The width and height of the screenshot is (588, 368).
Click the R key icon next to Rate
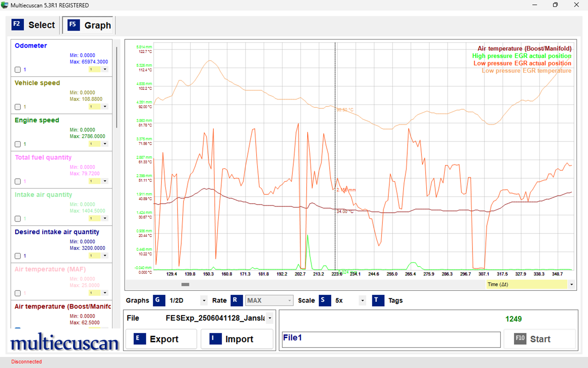236,300
